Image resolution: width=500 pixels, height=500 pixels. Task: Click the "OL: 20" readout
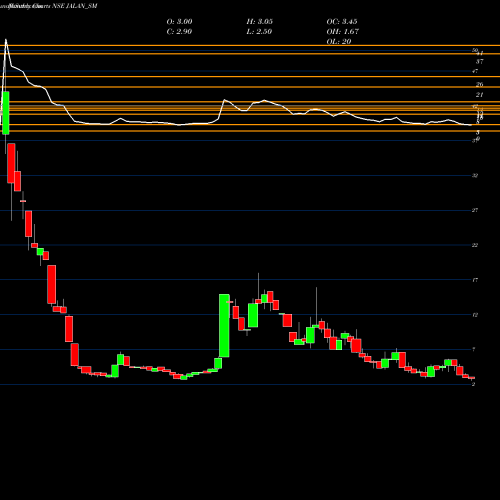[339, 42]
